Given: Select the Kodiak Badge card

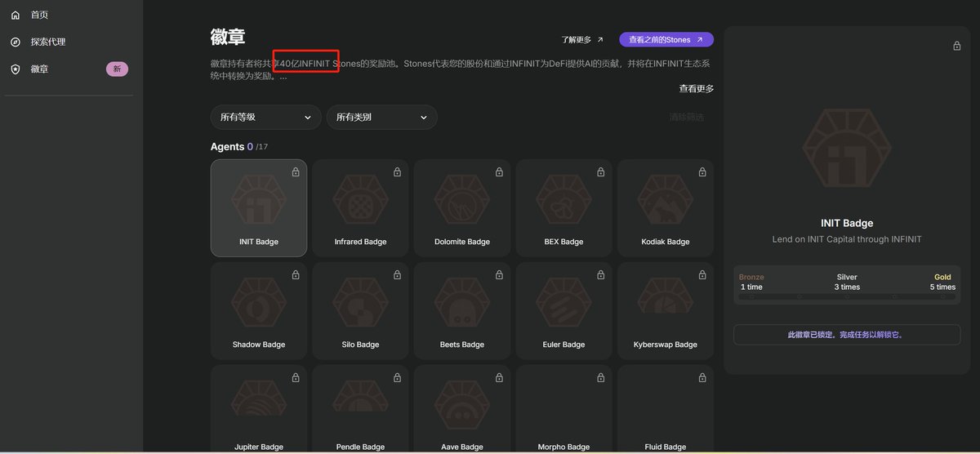Looking at the screenshot, I should [x=666, y=208].
